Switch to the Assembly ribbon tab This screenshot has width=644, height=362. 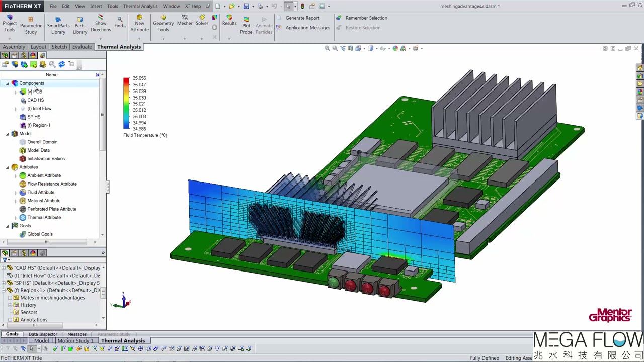pyautogui.click(x=14, y=47)
